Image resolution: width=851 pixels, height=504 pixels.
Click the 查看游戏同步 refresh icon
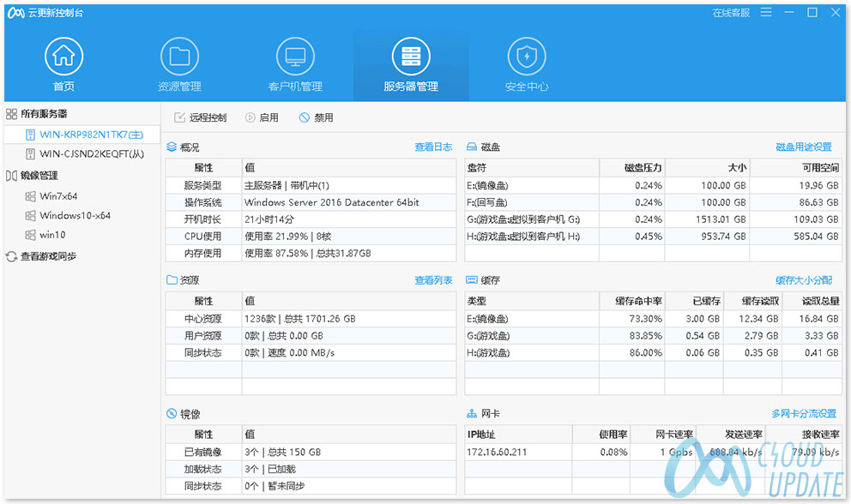click(11, 256)
